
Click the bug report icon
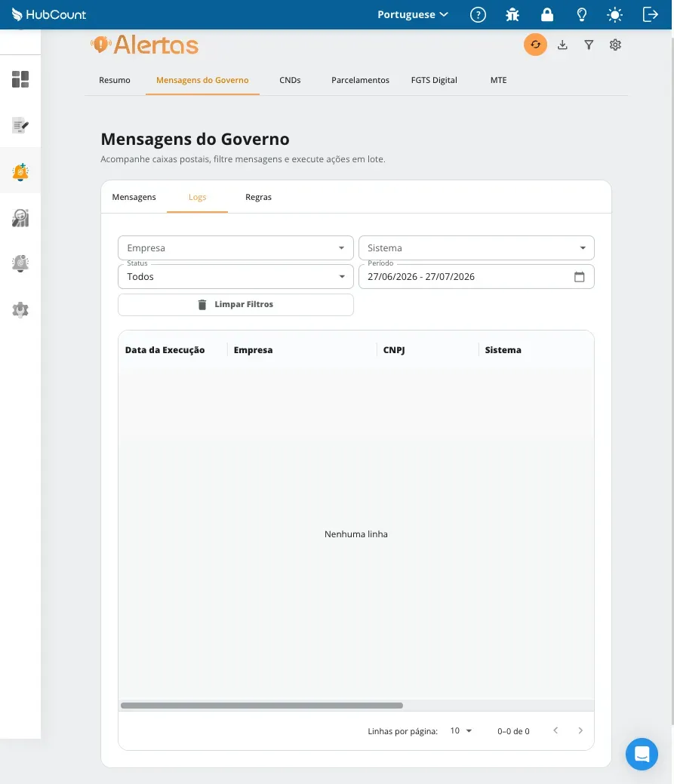point(512,14)
